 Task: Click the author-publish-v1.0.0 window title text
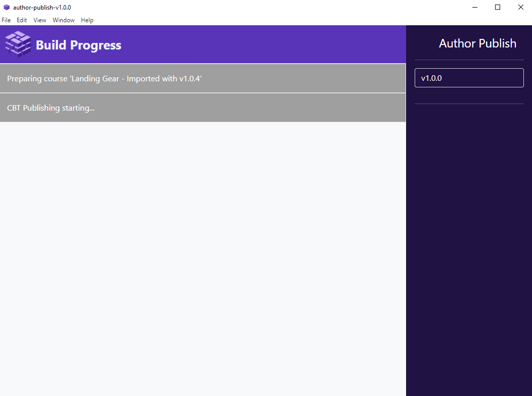click(x=42, y=7)
